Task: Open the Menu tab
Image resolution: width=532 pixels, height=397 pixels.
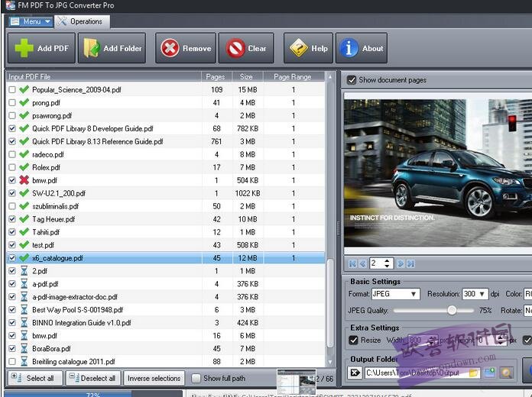Action: [x=31, y=21]
